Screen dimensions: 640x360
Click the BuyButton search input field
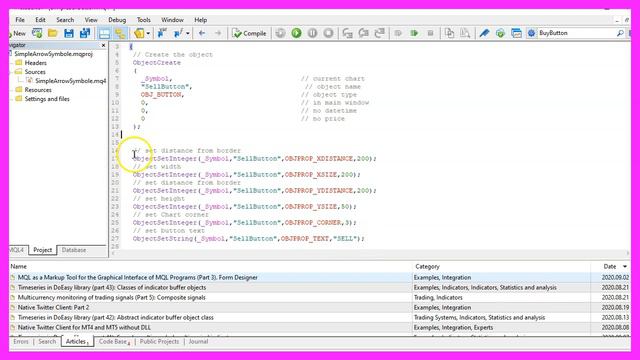point(576,33)
